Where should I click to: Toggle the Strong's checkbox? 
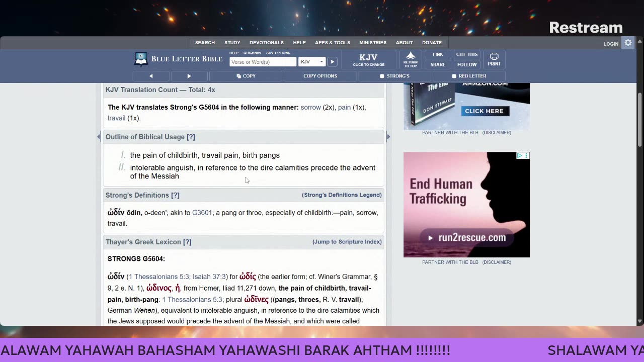tap(382, 76)
